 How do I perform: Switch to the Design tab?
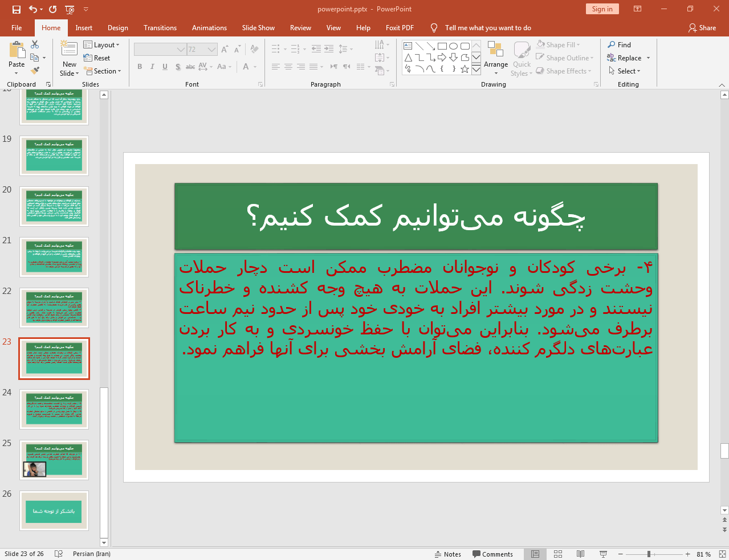tap(118, 28)
